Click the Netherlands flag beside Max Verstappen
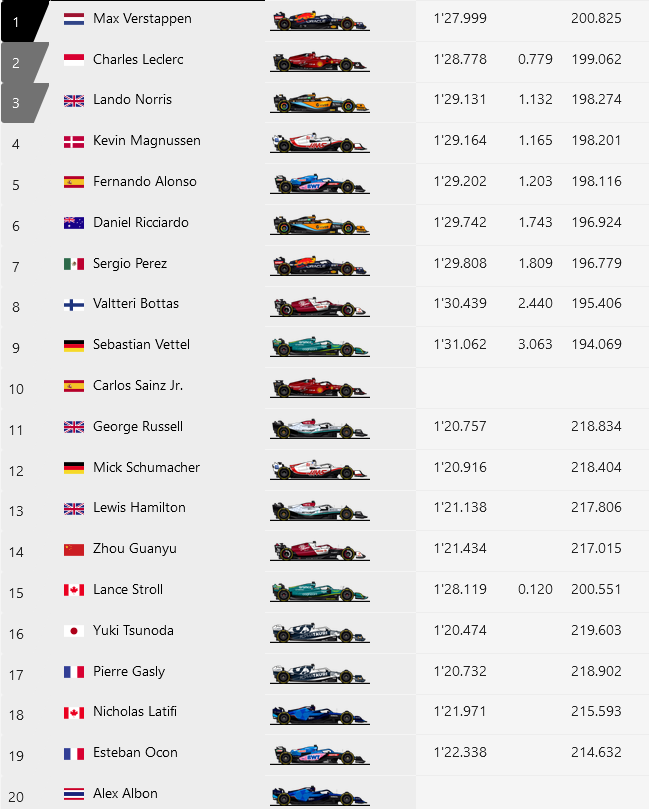Image resolution: width=649 pixels, height=809 pixels. (x=73, y=19)
